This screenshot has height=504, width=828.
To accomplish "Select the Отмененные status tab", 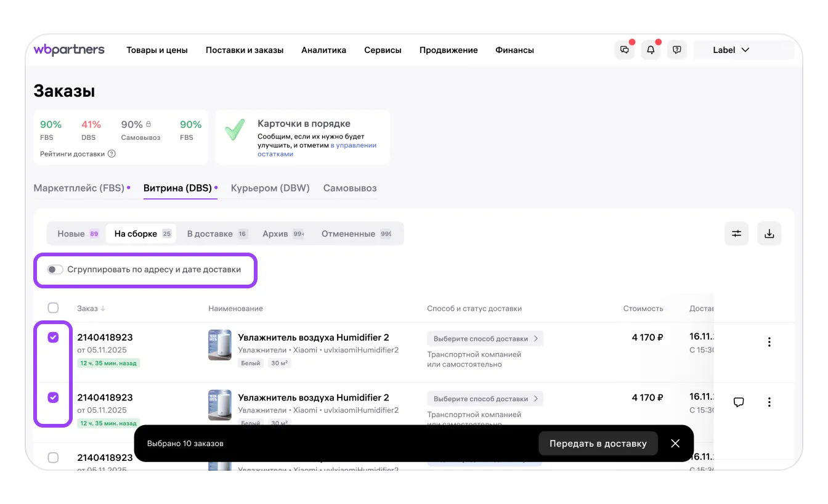I will (x=357, y=234).
